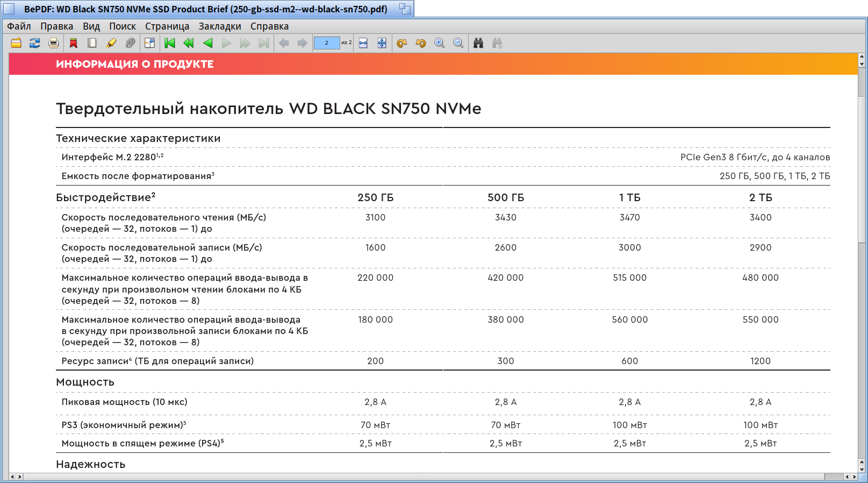The image size is (868, 483).
Task: Click the sequential read value '3470'
Action: (630, 217)
